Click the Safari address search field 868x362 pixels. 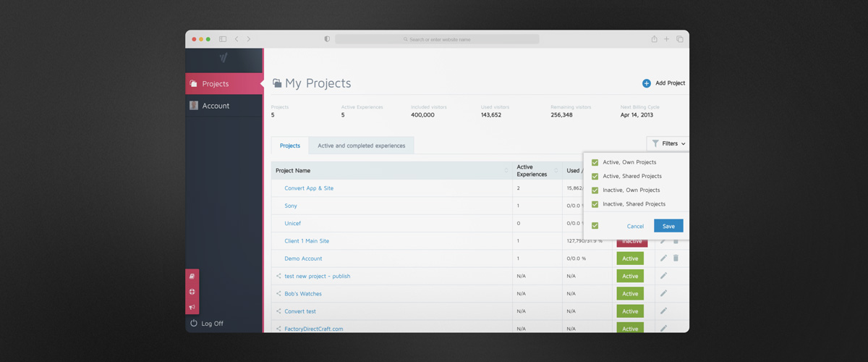pyautogui.click(x=437, y=39)
